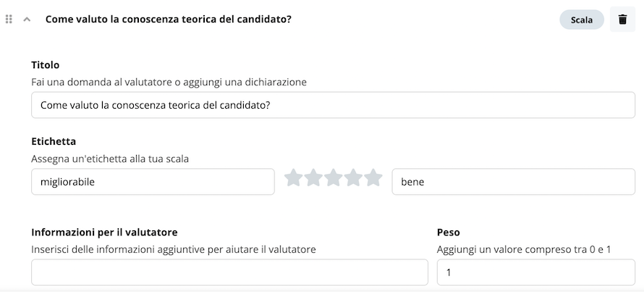Click the Peso section label

point(448,233)
